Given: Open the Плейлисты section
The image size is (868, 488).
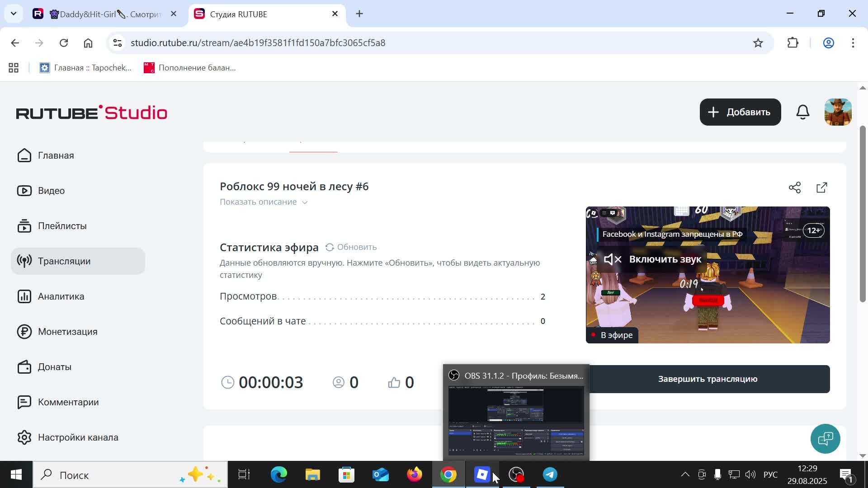Looking at the screenshot, I should [62, 225].
